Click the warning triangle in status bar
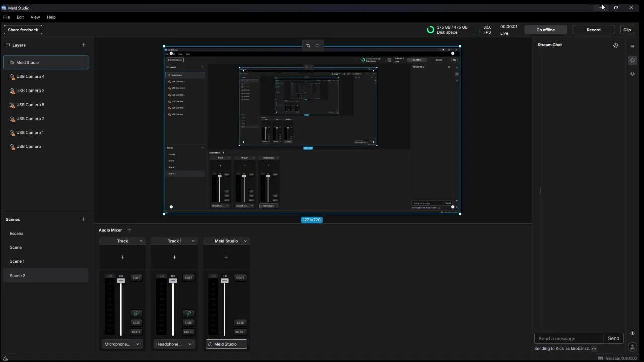The width and height of the screenshot is (644, 362). coord(5,358)
